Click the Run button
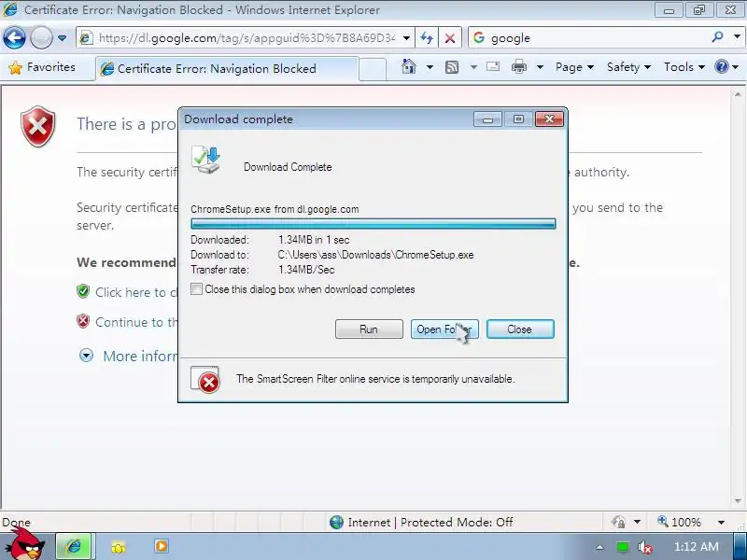The height and width of the screenshot is (560, 747). [x=369, y=329]
